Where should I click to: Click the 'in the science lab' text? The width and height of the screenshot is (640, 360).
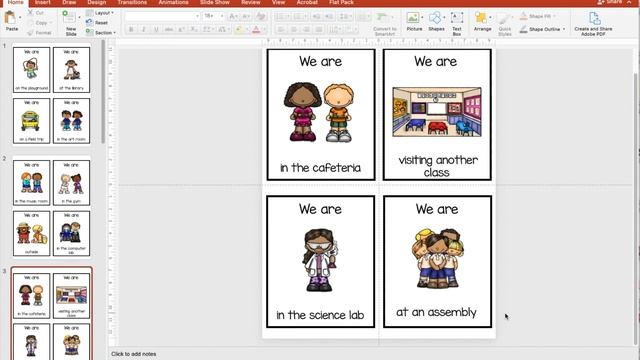320,315
